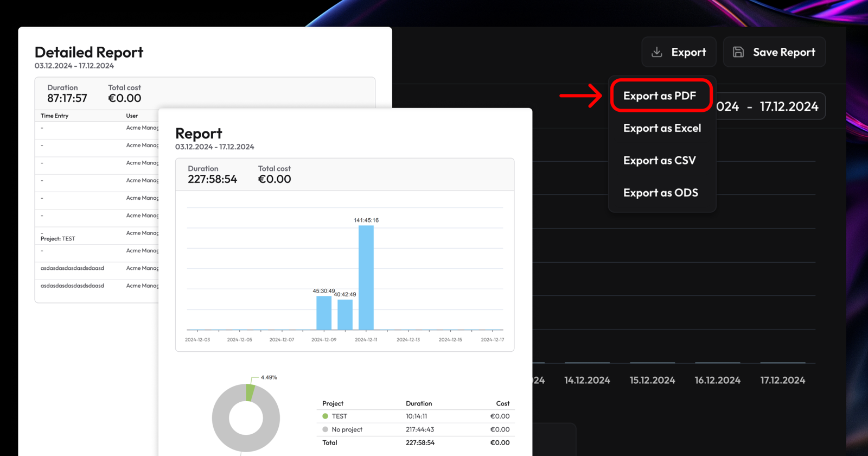Click the Detailed Report title
868x456 pixels.
[89, 52]
